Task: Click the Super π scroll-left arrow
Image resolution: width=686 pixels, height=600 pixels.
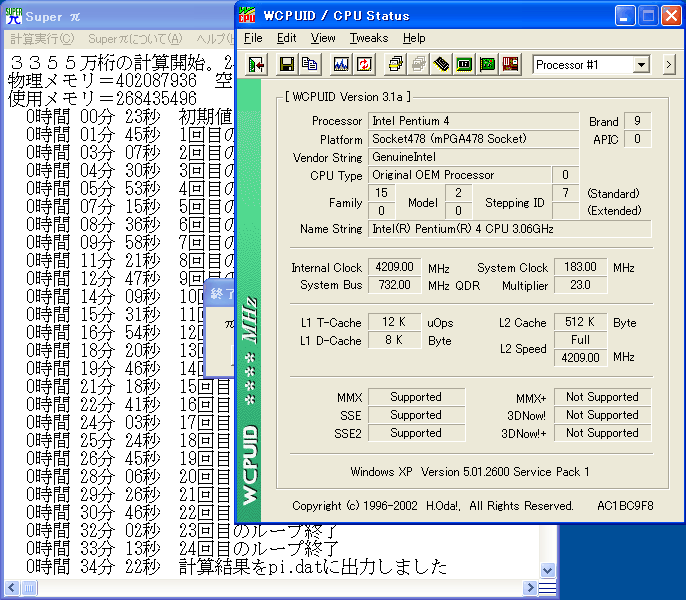Action: click(x=11, y=588)
